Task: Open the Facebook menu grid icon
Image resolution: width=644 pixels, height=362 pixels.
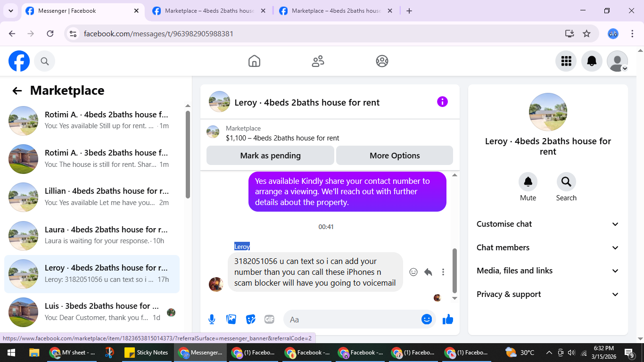Action: pos(566,61)
